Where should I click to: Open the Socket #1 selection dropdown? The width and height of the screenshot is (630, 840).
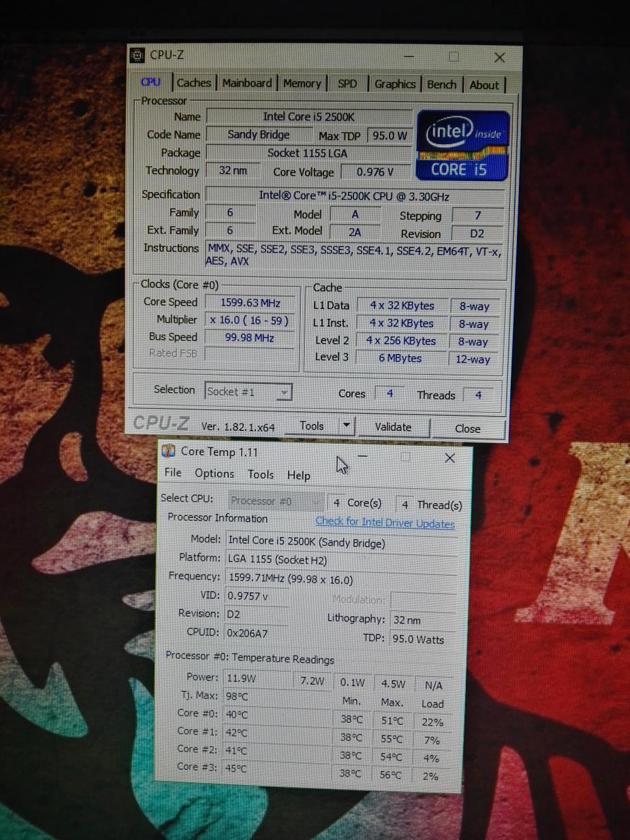[x=249, y=392]
